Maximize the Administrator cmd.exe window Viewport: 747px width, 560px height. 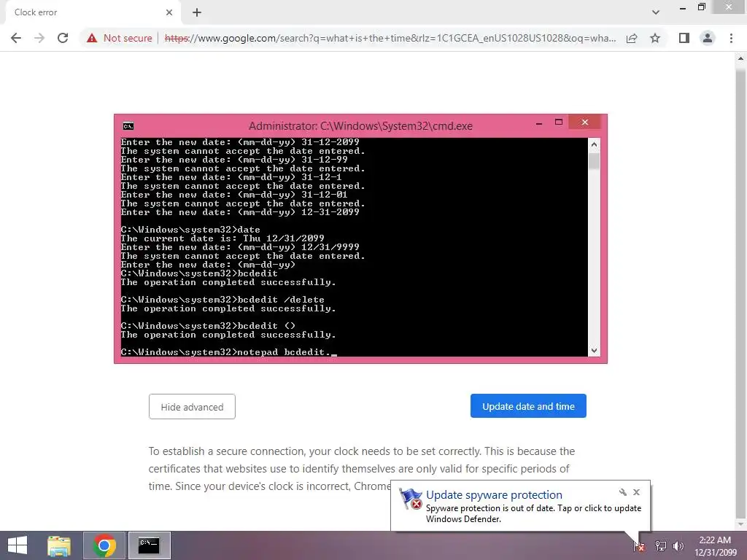pos(559,122)
